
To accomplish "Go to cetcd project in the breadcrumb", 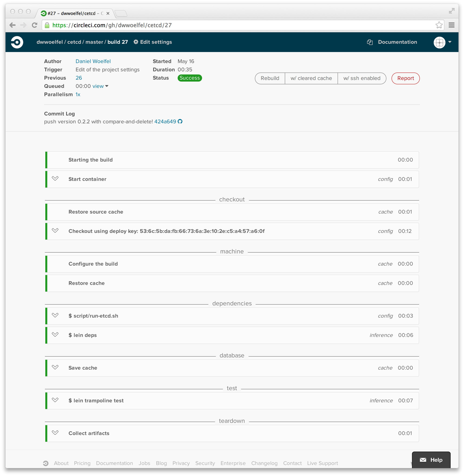I will click(x=74, y=42).
